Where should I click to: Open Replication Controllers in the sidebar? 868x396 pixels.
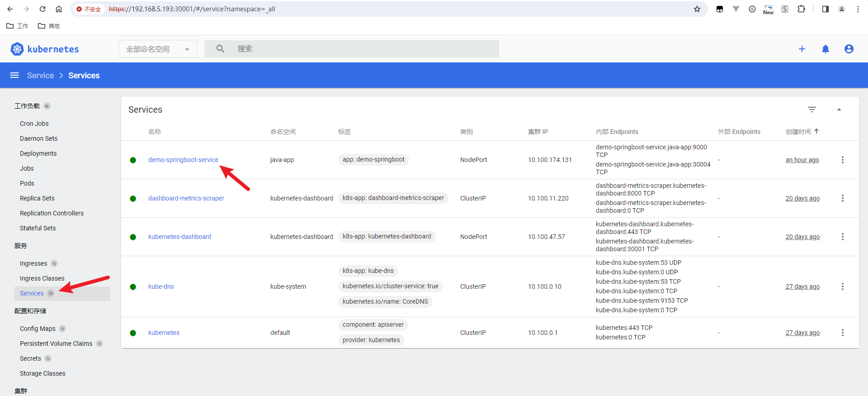[x=52, y=213]
